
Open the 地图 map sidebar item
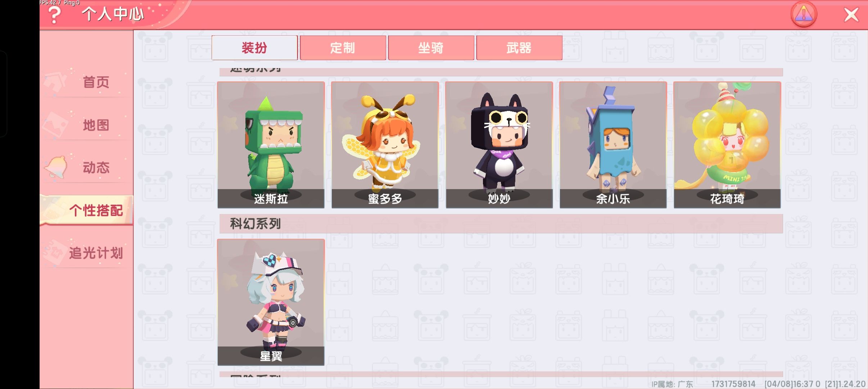pyautogui.click(x=86, y=125)
